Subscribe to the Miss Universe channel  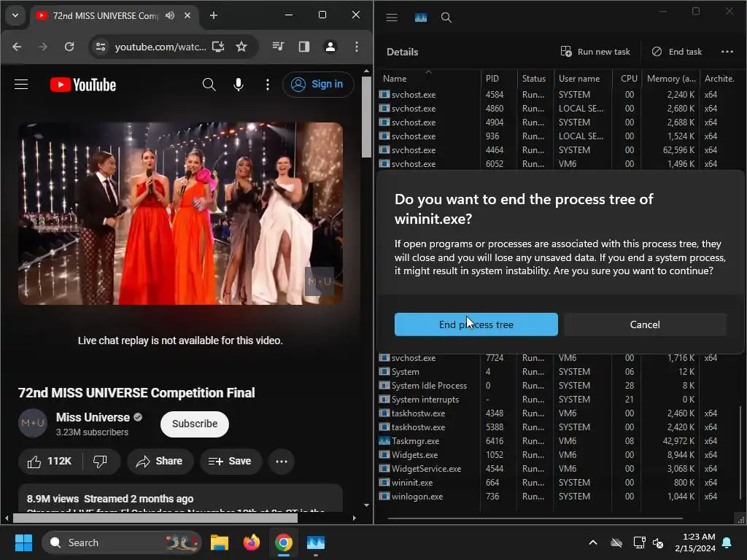pyautogui.click(x=194, y=424)
